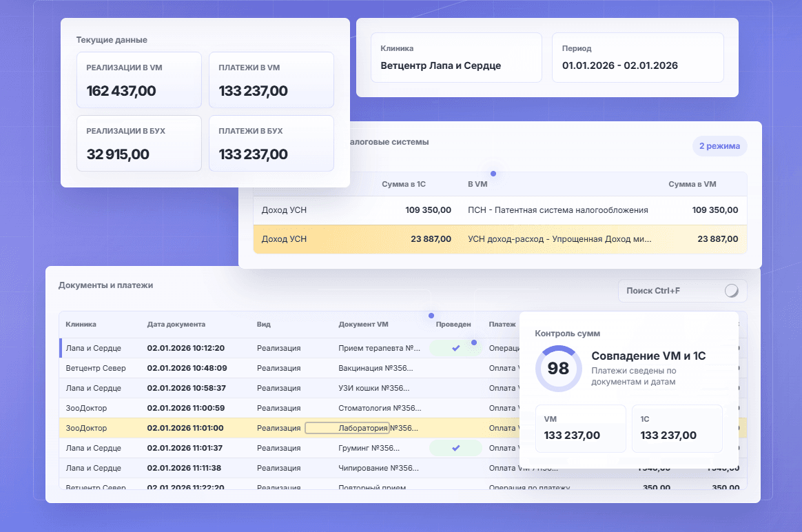Click the УЗИ кошки №356... document cell
The width and height of the screenshot is (802, 532).
point(374,388)
